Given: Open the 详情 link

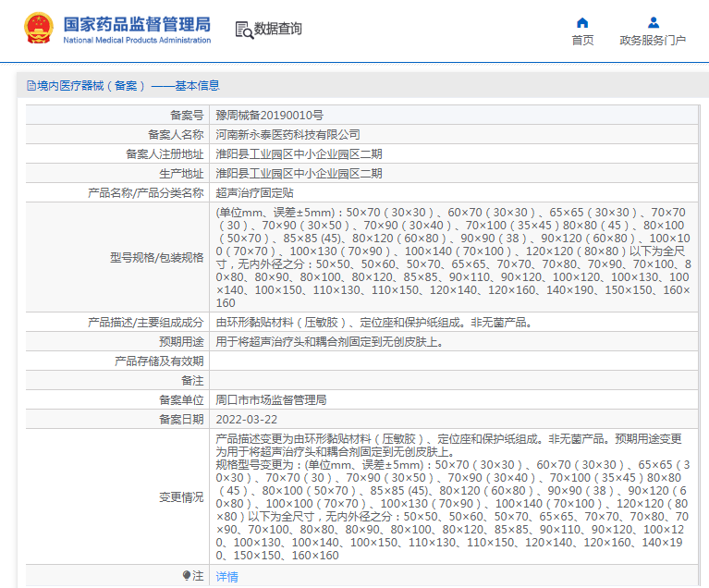Looking at the screenshot, I should click(x=227, y=576).
